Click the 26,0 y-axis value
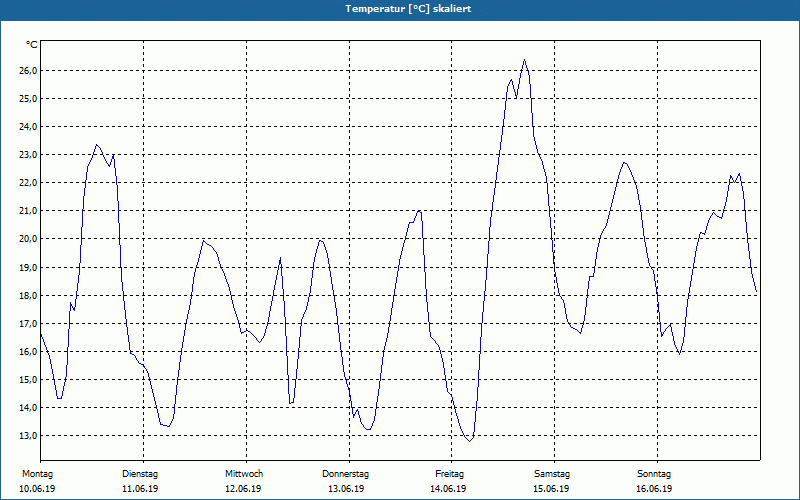 (29, 70)
